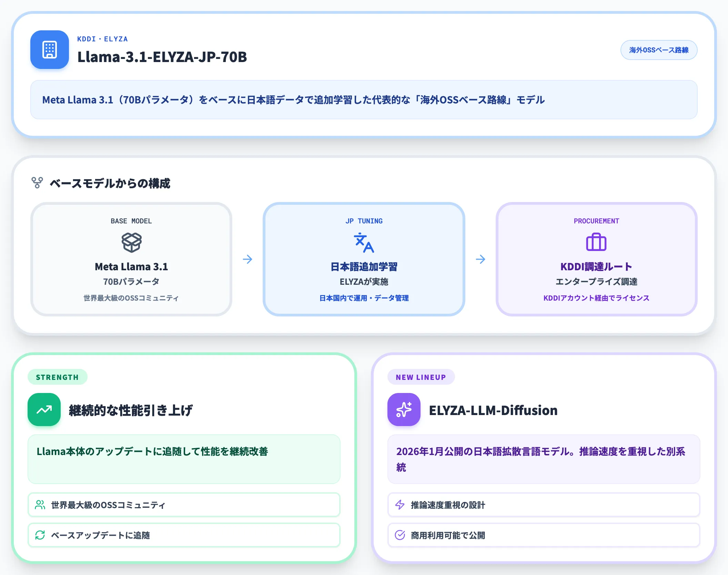Select the 日本語追加学習 JP tuning card
This screenshot has width=728, height=575.
tap(364, 259)
